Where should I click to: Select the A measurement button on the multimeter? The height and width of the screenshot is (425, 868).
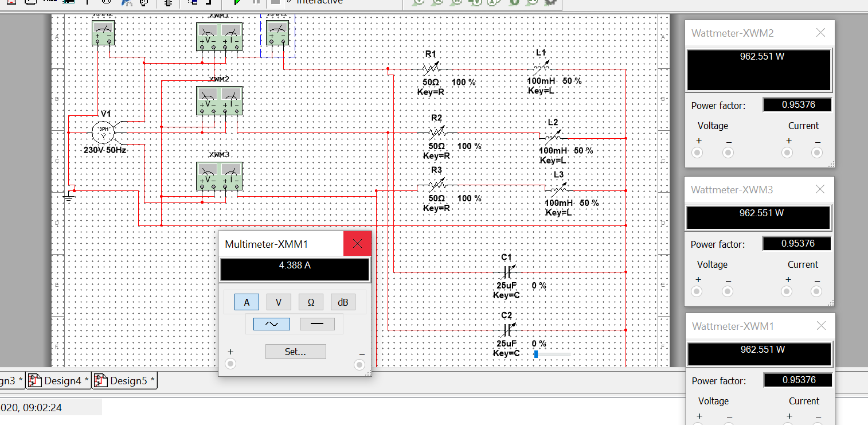click(247, 302)
